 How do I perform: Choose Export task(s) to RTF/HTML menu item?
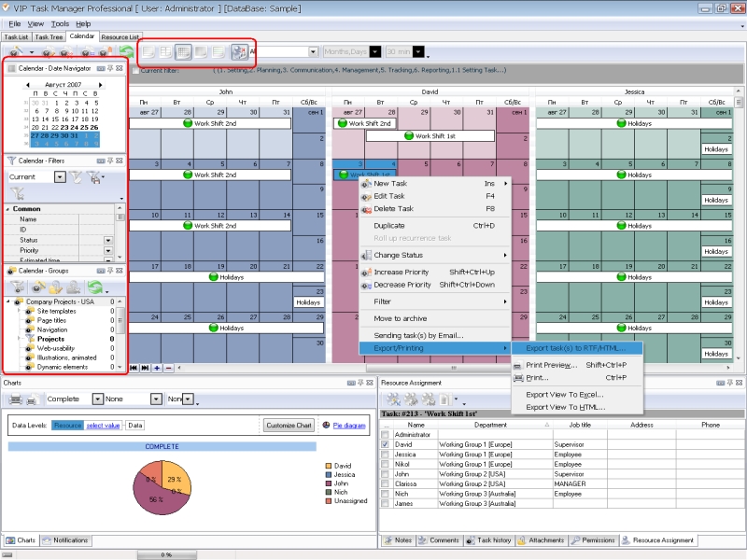(576, 348)
